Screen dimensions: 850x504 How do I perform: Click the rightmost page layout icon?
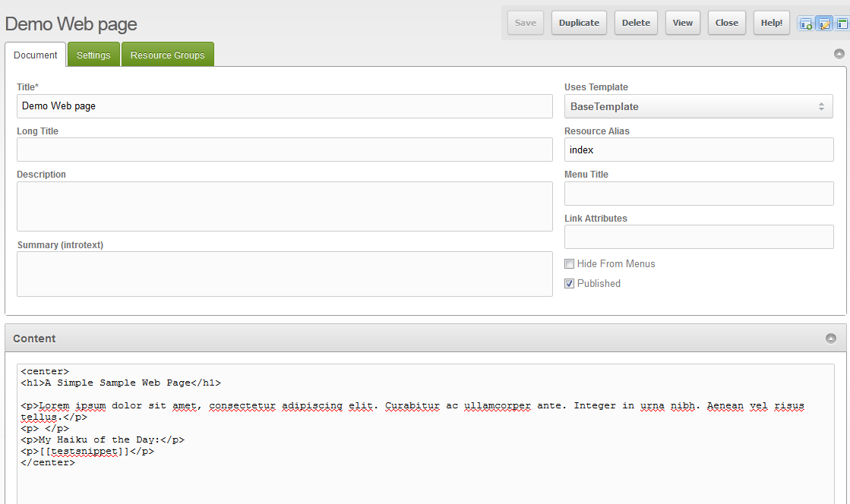[842, 24]
